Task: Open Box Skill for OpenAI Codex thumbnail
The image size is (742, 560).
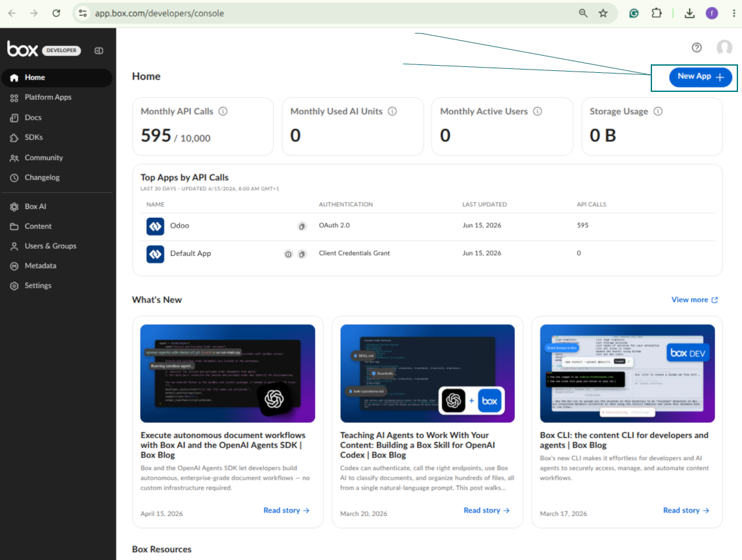Action: coord(427,373)
